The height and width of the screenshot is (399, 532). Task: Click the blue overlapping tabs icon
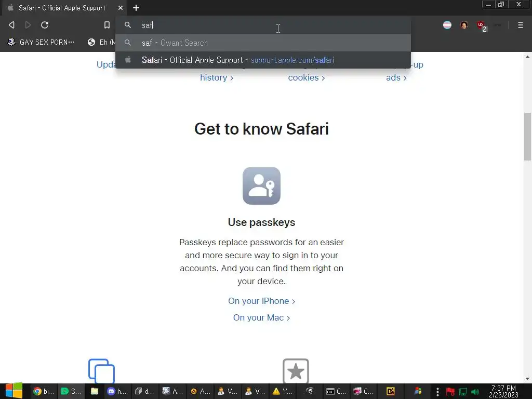pos(101,371)
